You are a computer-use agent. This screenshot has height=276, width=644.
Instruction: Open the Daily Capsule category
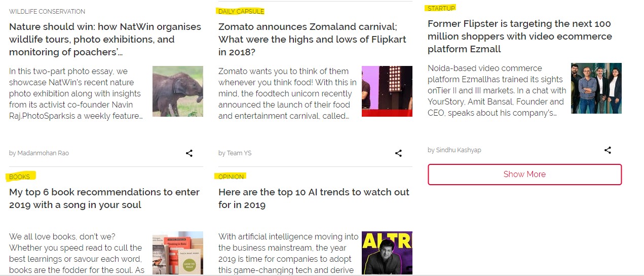tap(241, 12)
